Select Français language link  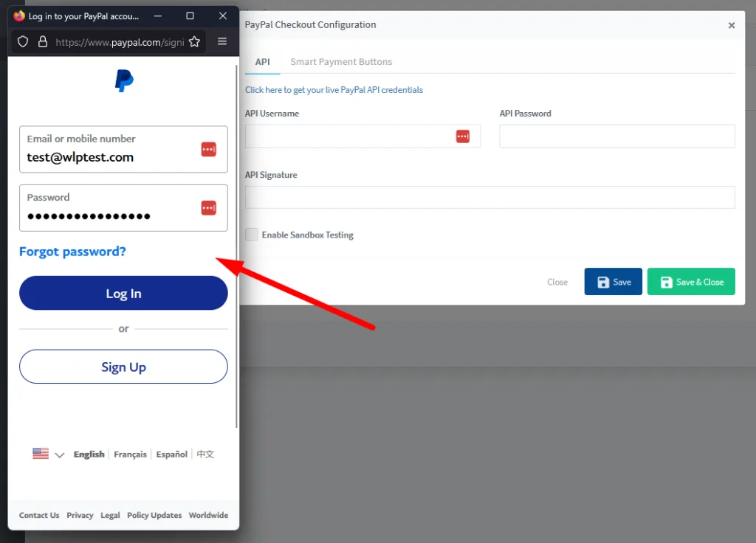(x=130, y=454)
